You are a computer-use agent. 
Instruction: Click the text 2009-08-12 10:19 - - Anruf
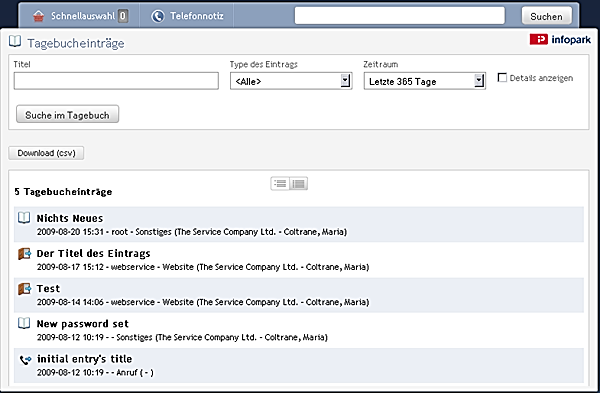[x=87, y=373]
